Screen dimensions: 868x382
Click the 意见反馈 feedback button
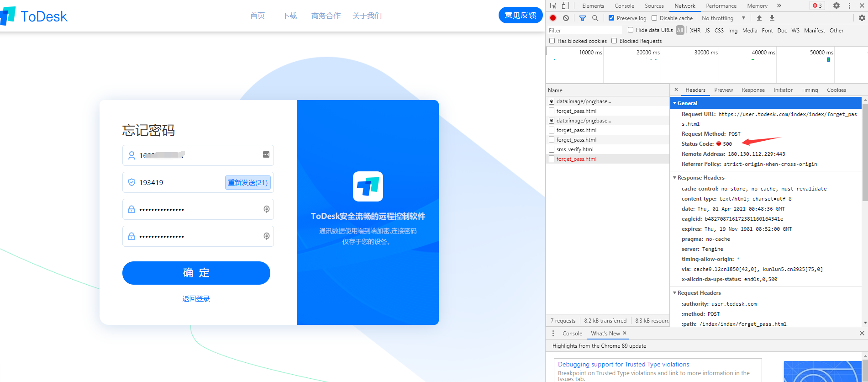click(521, 15)
